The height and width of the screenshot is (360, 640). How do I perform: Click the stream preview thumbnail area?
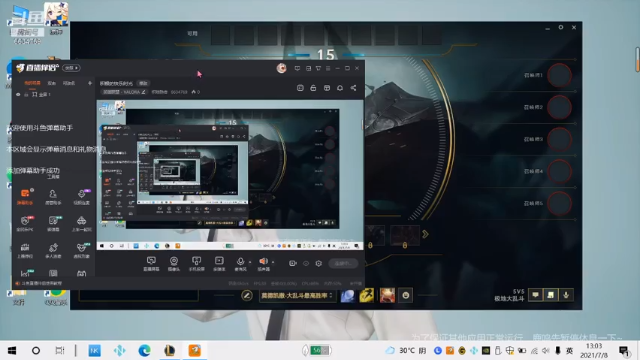(x=230, y=175)
